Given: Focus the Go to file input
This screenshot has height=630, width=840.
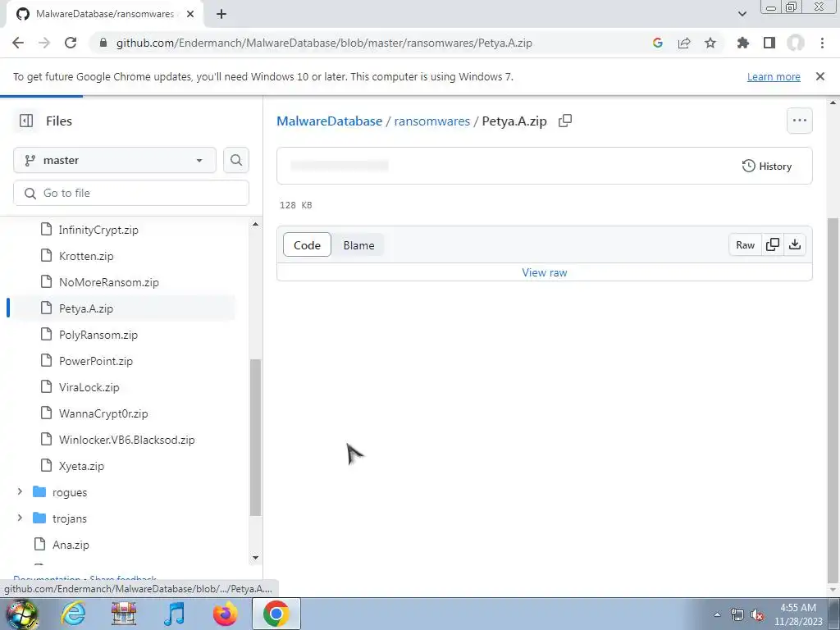Looking at the screenshot, I should coord(131,193).
